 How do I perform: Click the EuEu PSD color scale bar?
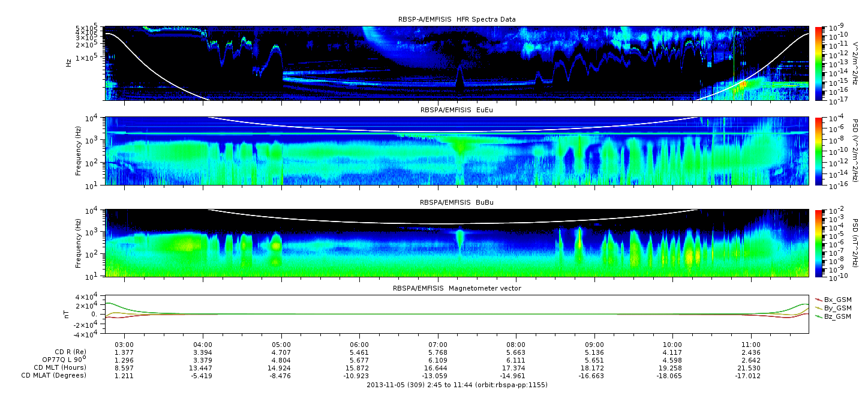[x=819, y=151]
